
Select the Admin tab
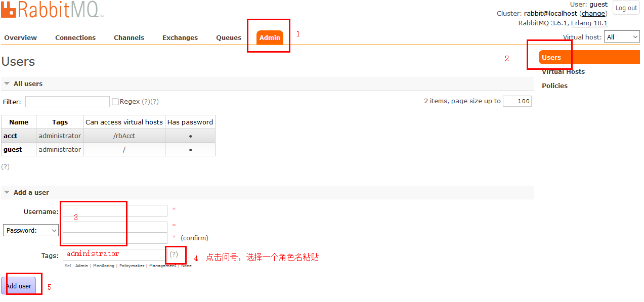tap(270, 37)
